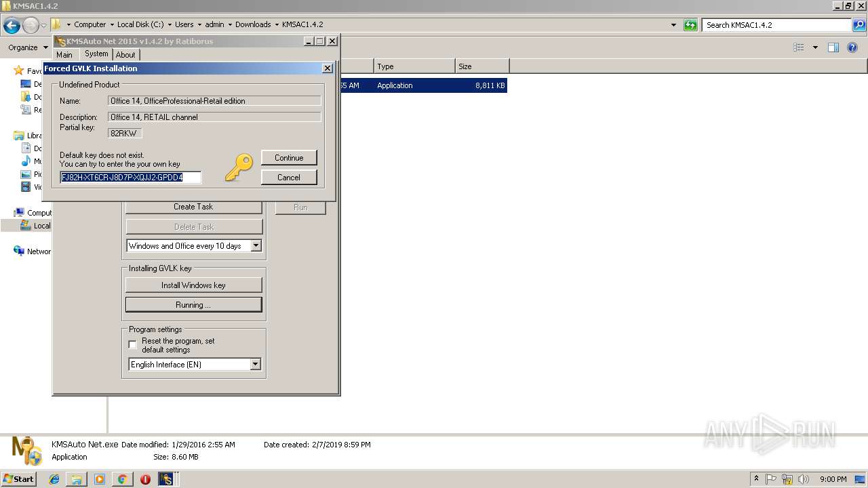Refresh the KMSAC1.4.2 folder view

[x=690, y=25]
